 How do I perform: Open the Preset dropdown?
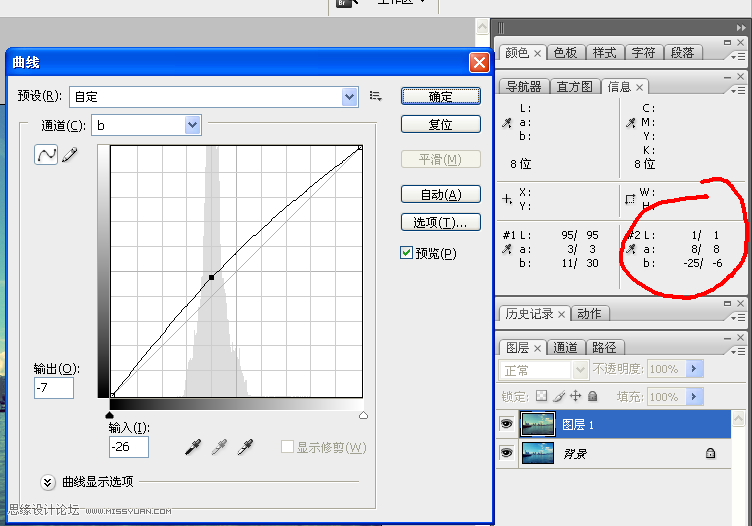tap(350, 97)
